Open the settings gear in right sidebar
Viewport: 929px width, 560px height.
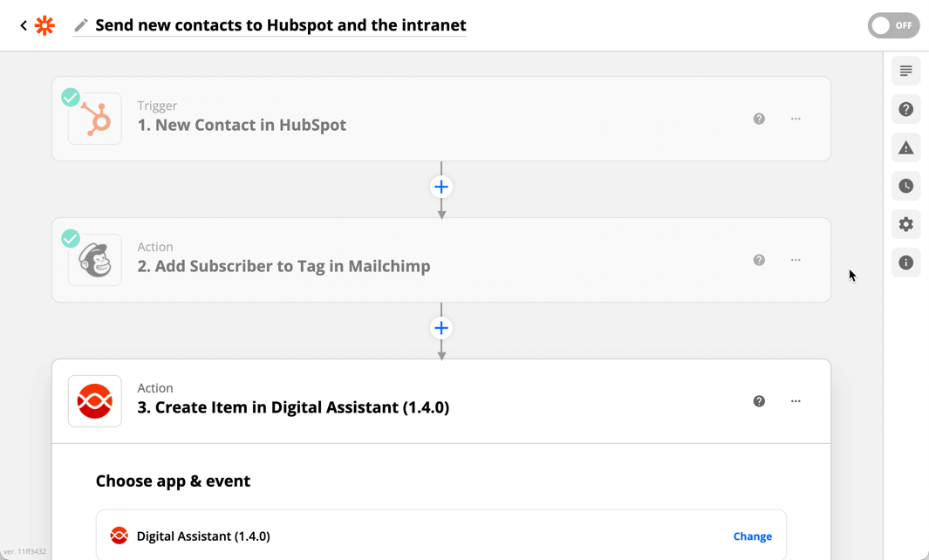click(906, 224)
